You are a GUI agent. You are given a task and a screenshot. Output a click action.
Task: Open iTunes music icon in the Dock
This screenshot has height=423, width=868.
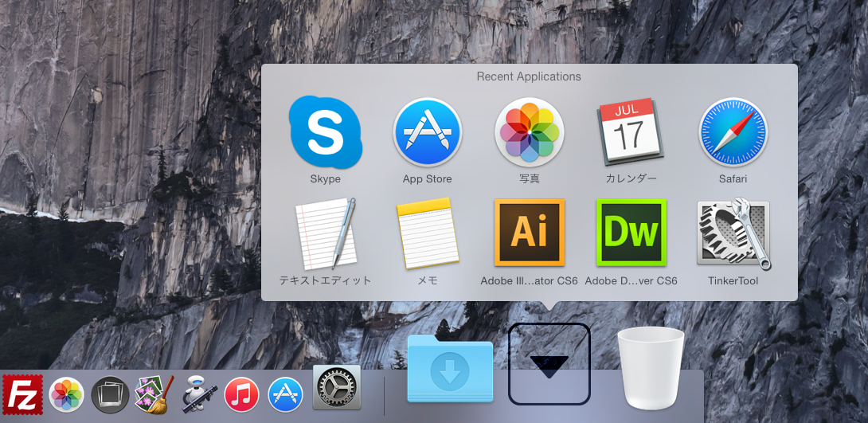tap(242, 395)
